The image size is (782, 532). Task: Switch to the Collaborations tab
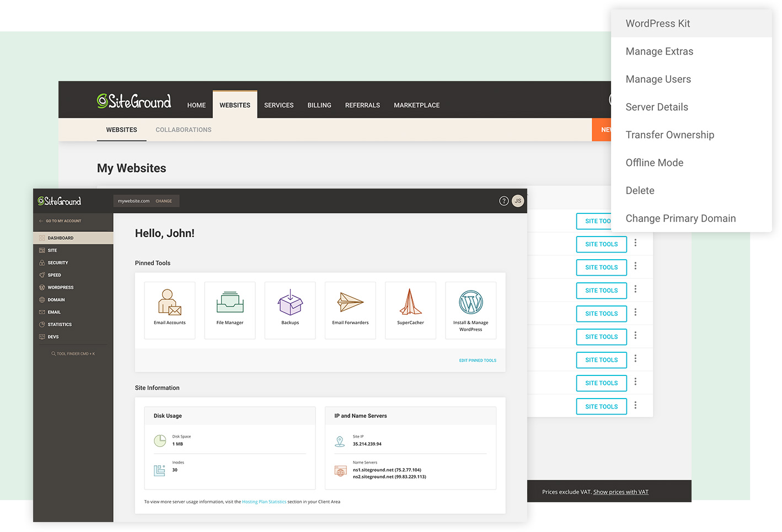(184, 130)
